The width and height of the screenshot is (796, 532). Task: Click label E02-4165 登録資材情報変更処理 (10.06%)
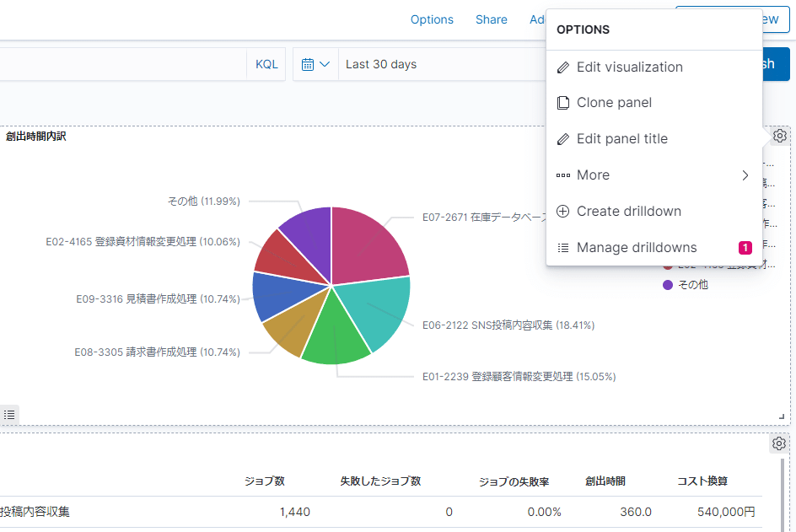coord(143,242)
